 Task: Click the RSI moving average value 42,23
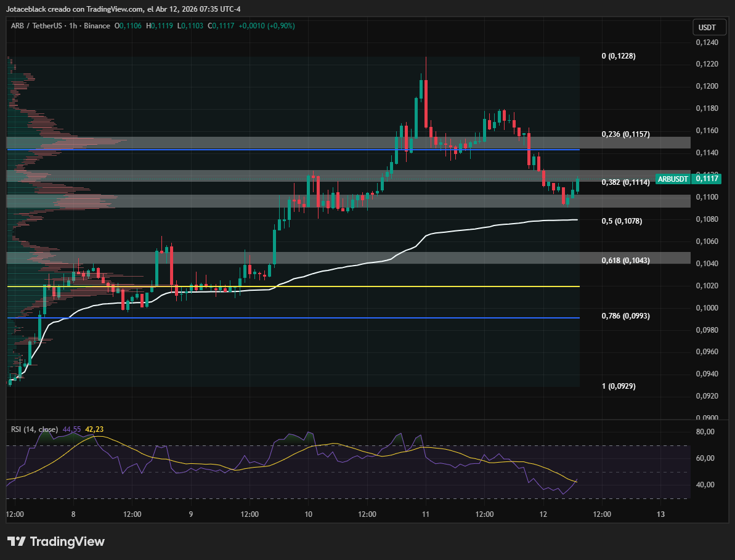(x=94, y=429)
